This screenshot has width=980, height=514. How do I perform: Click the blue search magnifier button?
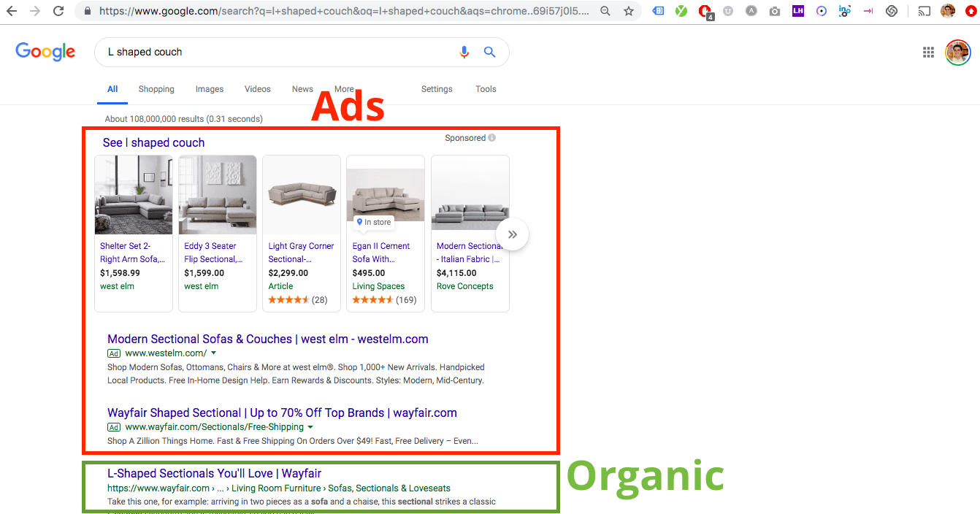coord(490,52)
